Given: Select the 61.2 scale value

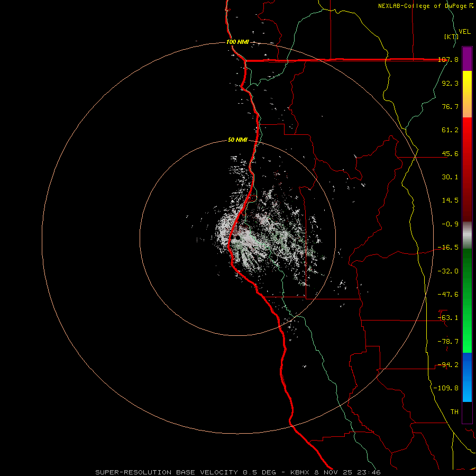Looking at the screenshot, I should (x=450, y=130).
